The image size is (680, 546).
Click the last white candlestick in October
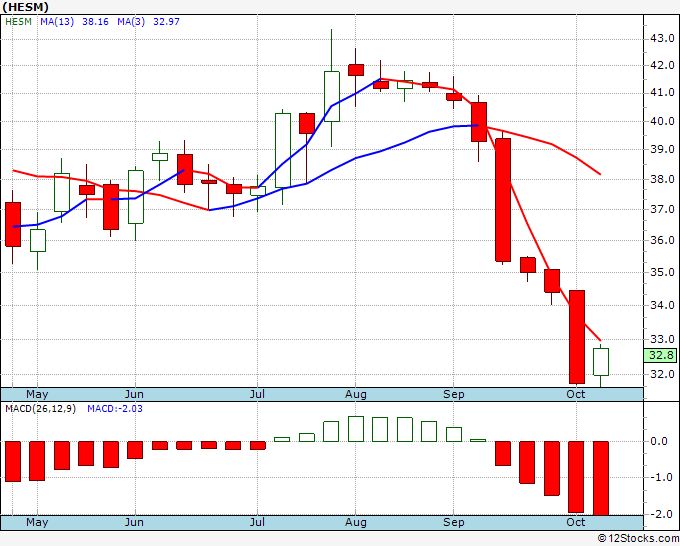601,362
